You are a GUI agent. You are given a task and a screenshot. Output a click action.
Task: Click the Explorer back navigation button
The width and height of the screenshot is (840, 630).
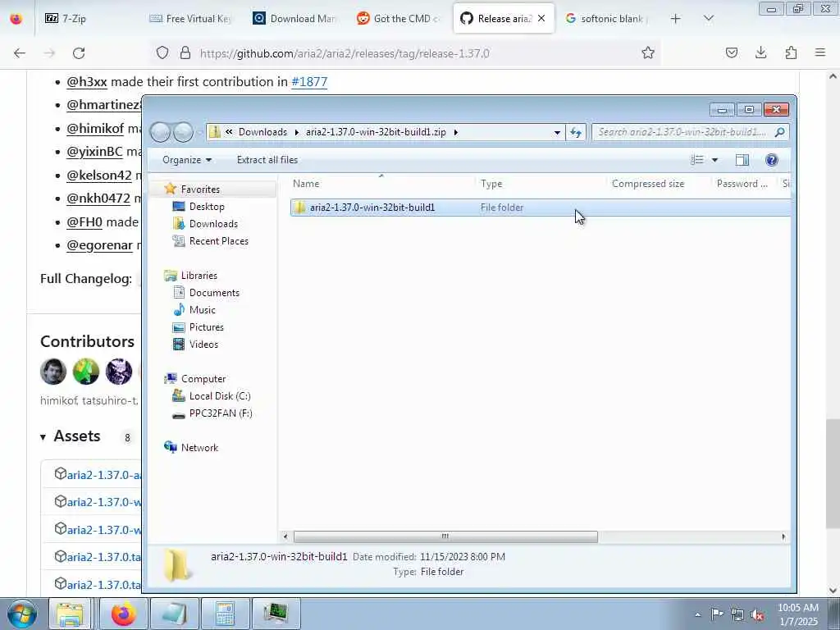pos(160,132)
